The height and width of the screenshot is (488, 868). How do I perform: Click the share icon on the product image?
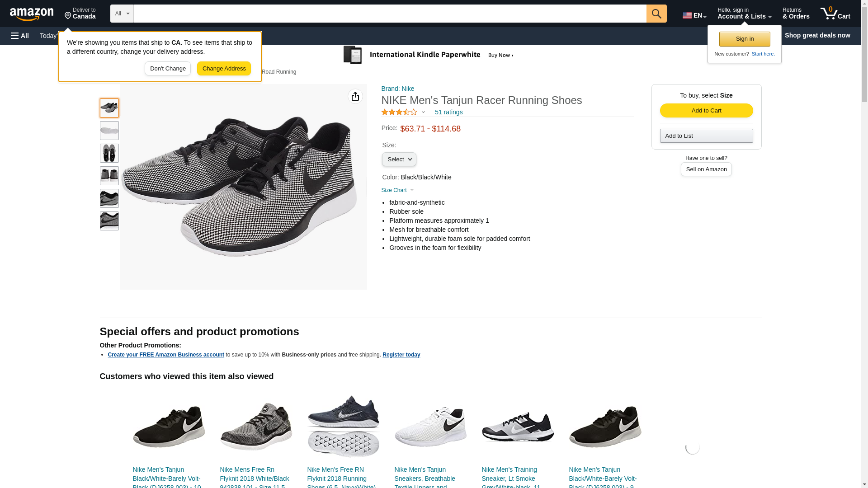[355, 96]
